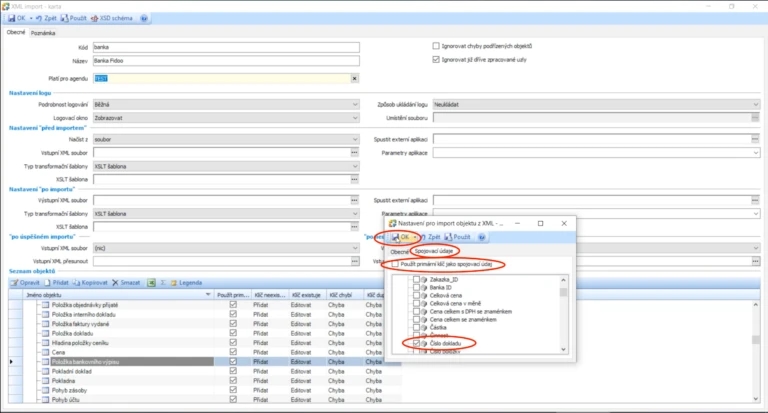Screen dimensions: 768x413
Task: Click Zpět undo button in main toolbar
Action: click(46, 18)
